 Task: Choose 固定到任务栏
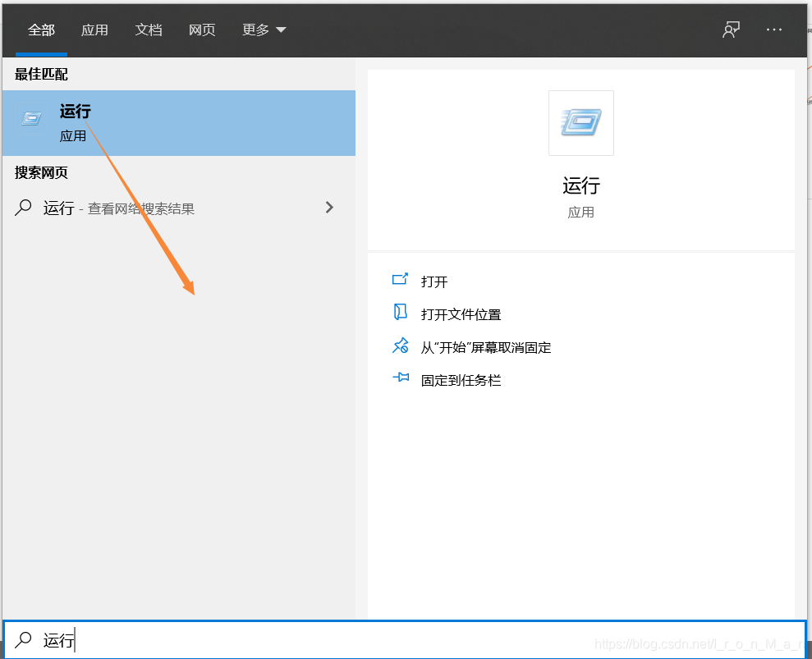[461, 381]
